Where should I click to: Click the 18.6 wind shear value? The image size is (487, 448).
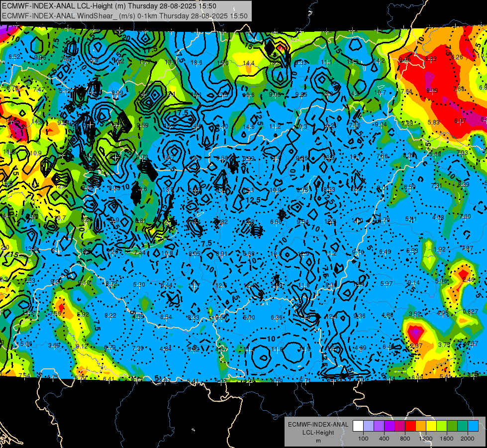[196, 63]
